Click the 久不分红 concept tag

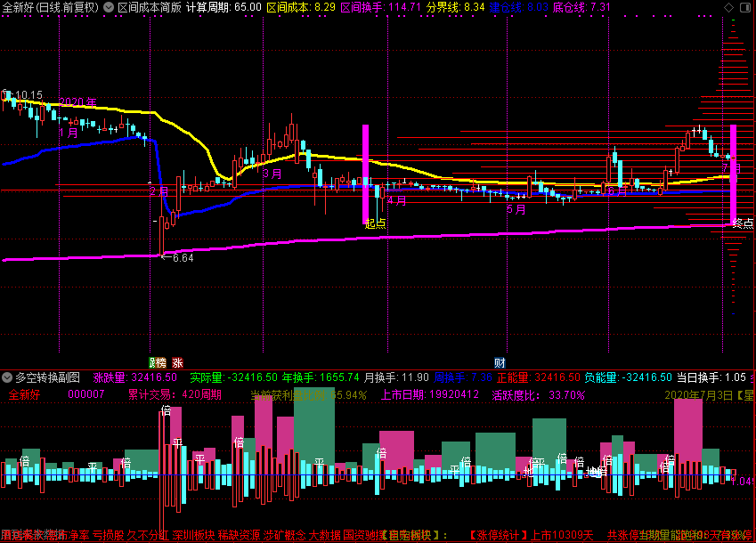click(148, 535)
